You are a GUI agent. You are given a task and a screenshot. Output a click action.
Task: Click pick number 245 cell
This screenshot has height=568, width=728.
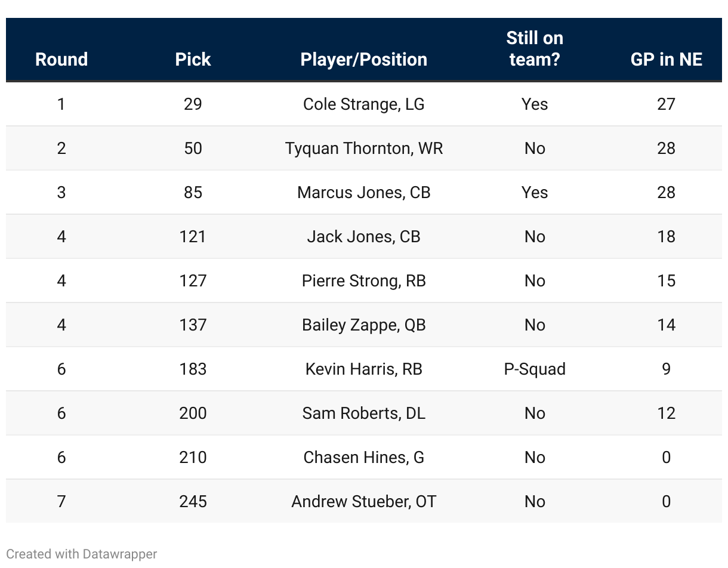[x=193, y=502]
